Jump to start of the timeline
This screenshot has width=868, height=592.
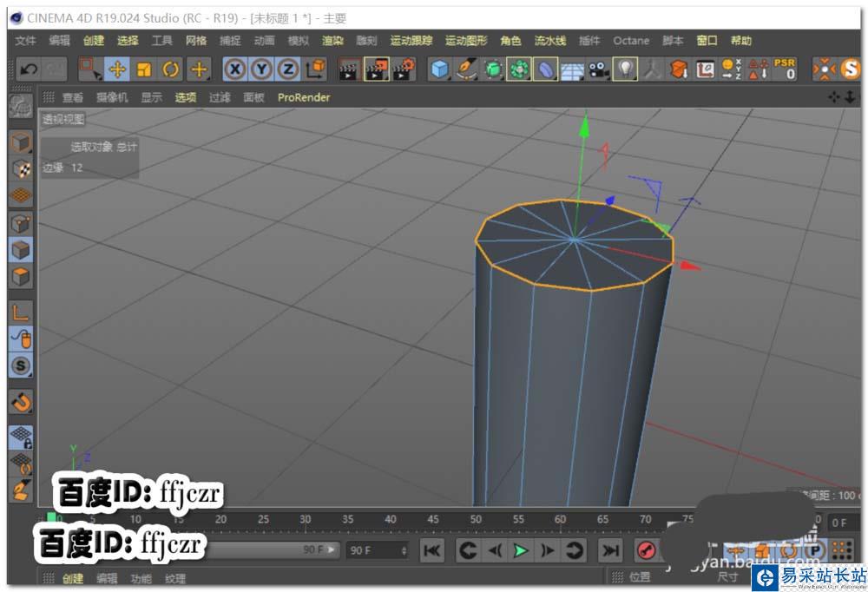click(x=432, y=549)
